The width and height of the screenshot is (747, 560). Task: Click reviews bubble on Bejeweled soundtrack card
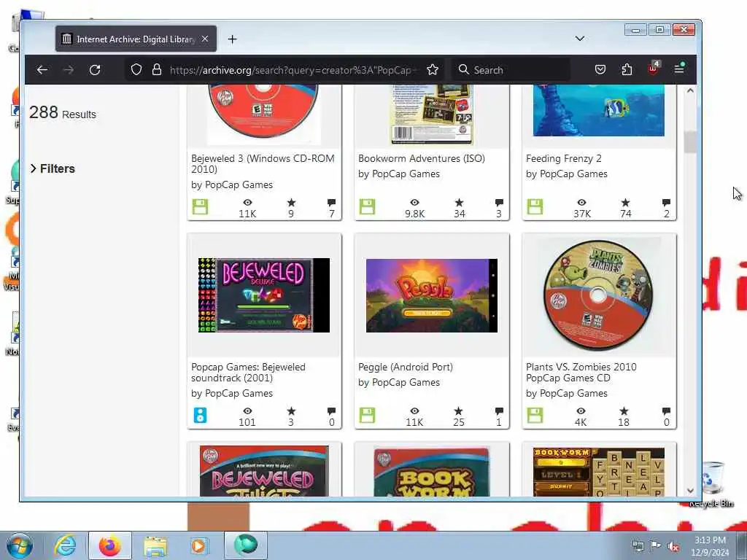point(332,411)
